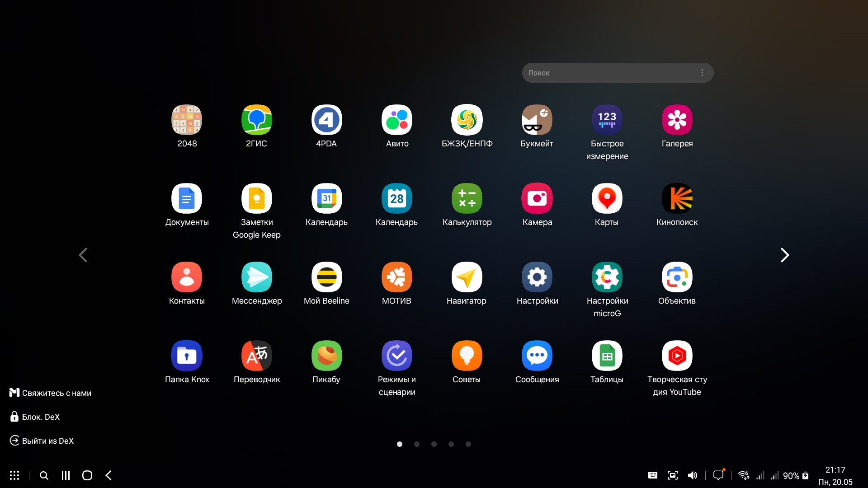Launch Режимы и сценарии app
This screenshot has width=868, height=488.
coord(397,356)
